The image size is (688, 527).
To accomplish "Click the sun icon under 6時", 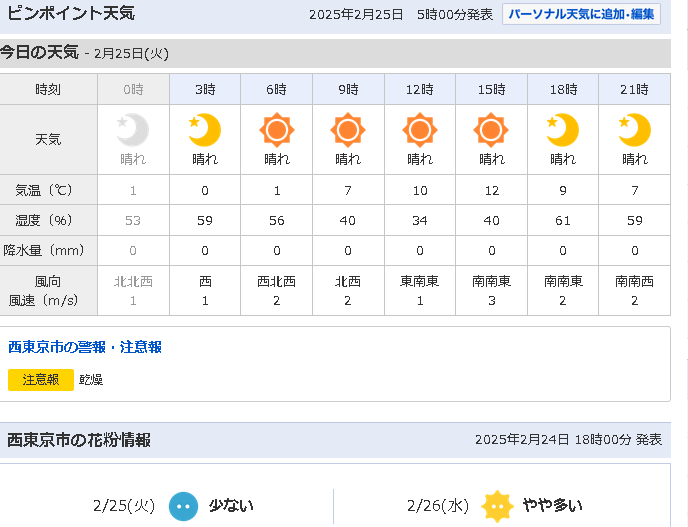I will [x=276, y=130].
